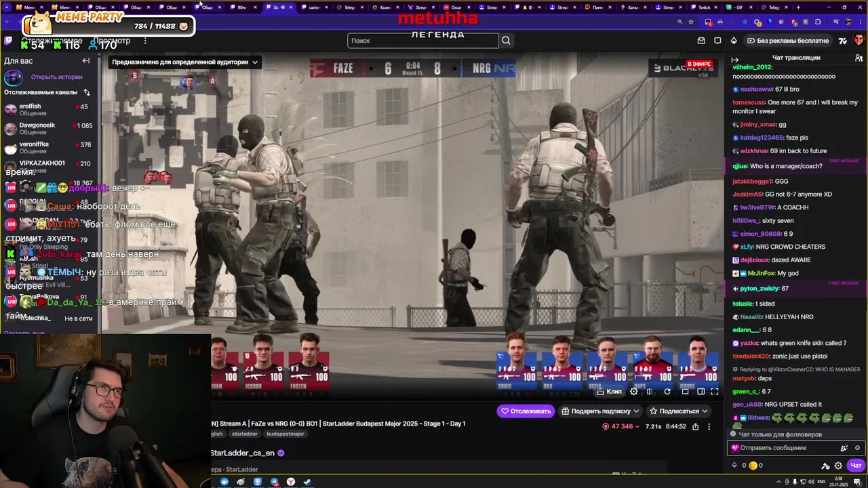This screenshot has width=868, height=488.
Task: Open player settings gear
Action: (x=634, y=392)
